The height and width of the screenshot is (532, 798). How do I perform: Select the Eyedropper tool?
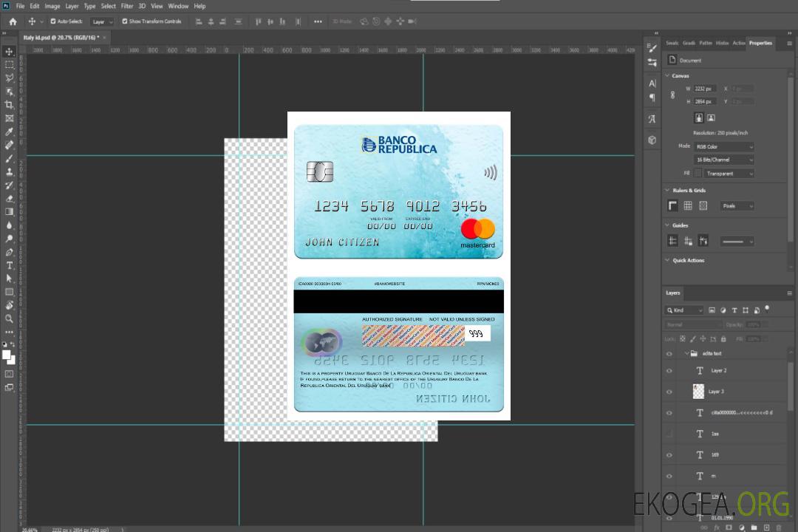point(9,132)
